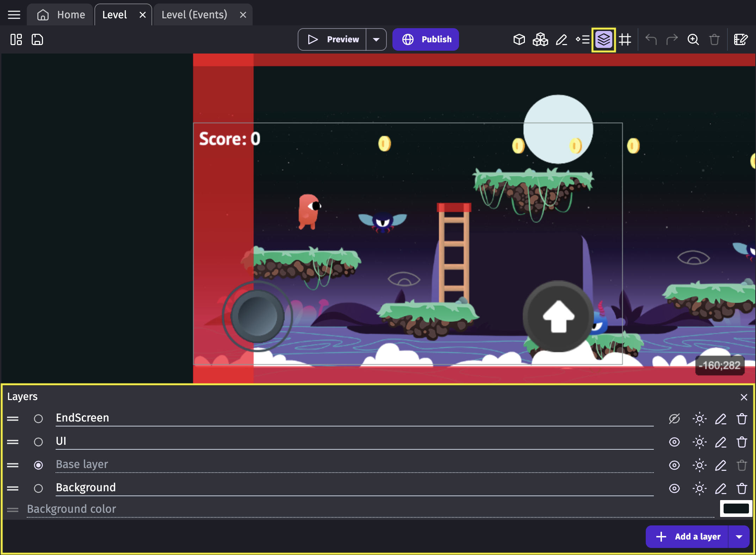
Task: Expand the Add a layer dropdown arrow
Action: tap(739, 537)
